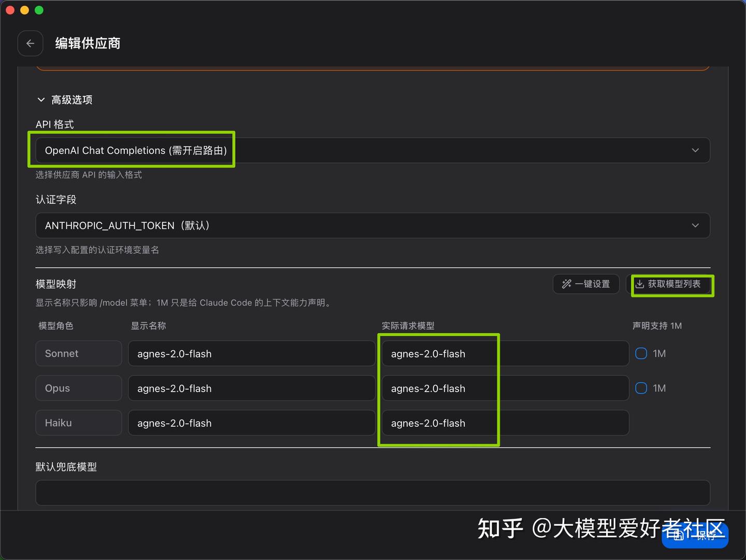Click the macOS yellow minimize window button
This screenshot has width=746, height=560.
tap(24, 10)
